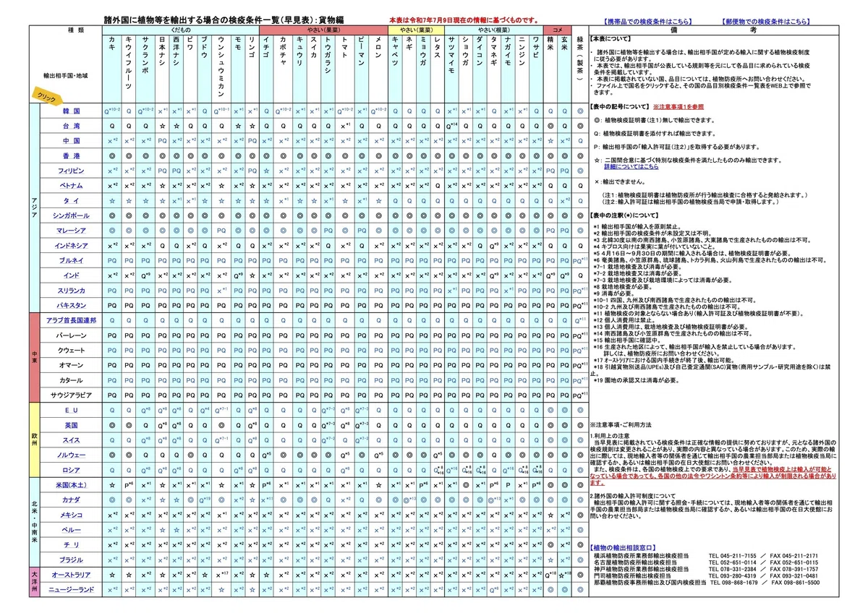Select the コメ category header
The height and width of the screenshot is (613, 868).
[x=557, y=30]
